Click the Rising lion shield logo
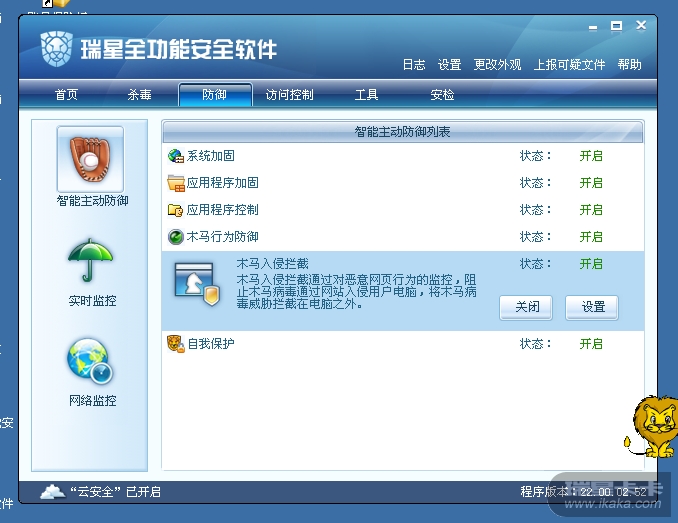The width and height of the screenshot is (678, 523). pos(57,48)
